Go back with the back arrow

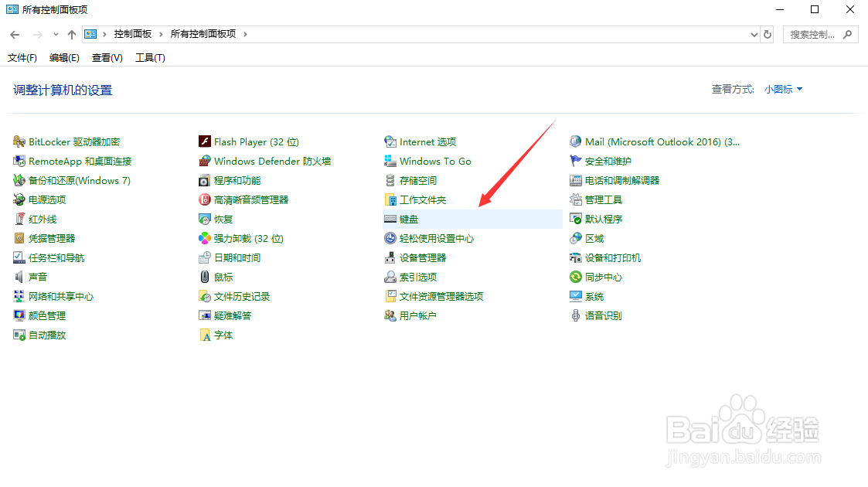tap(15, 34)
